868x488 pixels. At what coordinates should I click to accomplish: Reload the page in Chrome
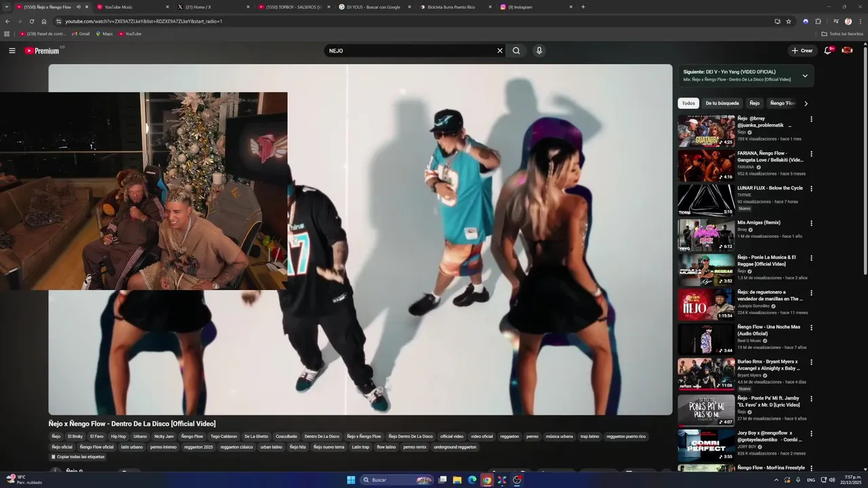click(31, 21)
